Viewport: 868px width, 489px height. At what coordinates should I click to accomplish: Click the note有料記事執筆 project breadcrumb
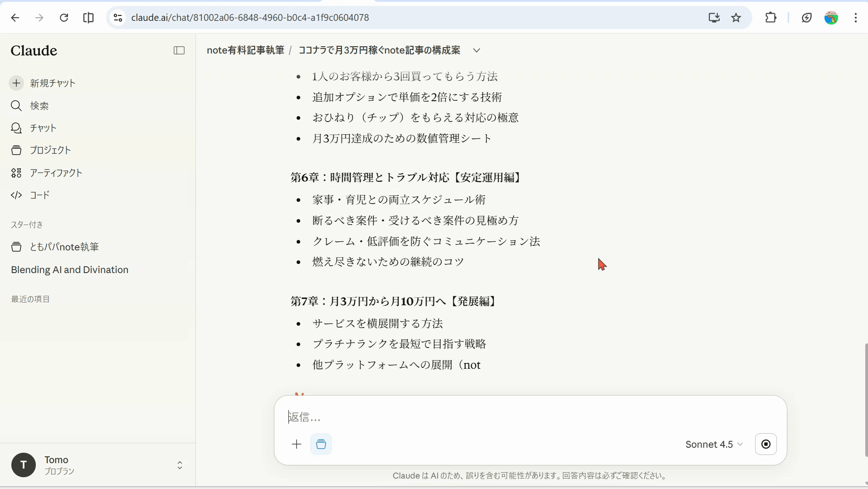[245, 50]
